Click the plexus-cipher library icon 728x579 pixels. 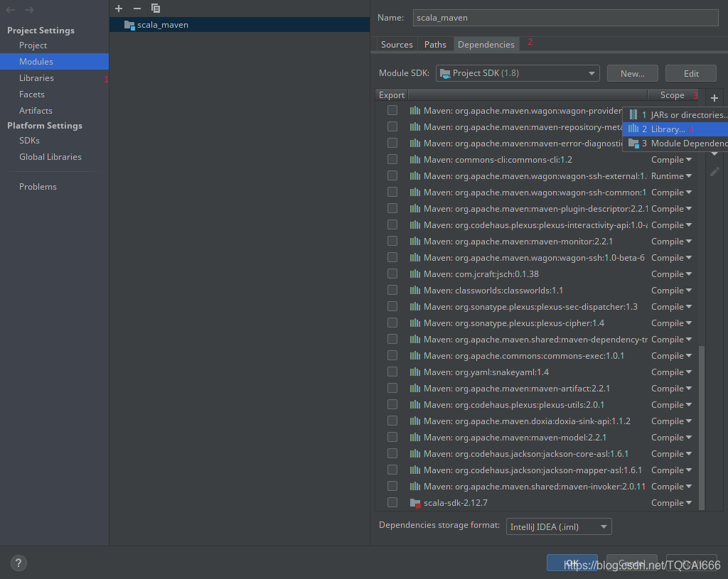[x=415, y=323]
